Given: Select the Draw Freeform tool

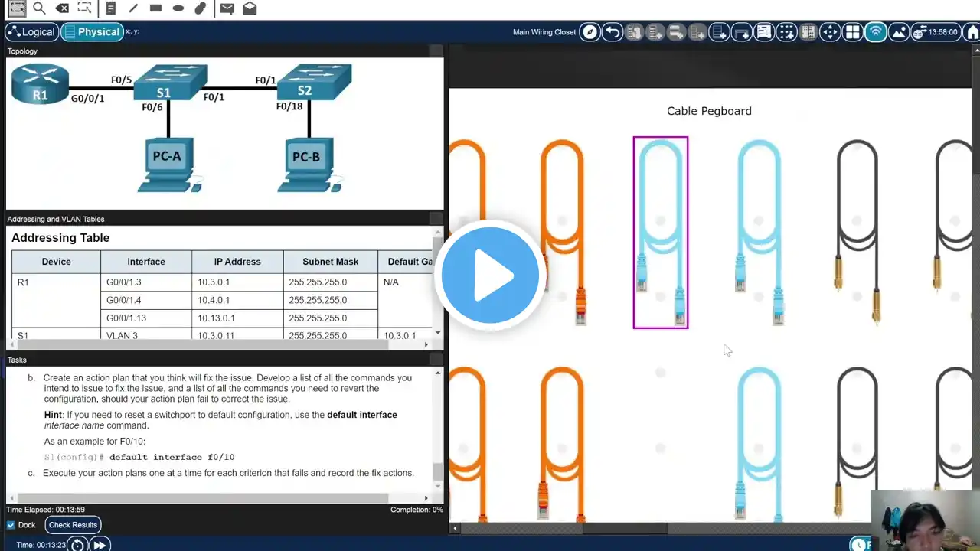Looking at the screenshot, I should [201, 8].
